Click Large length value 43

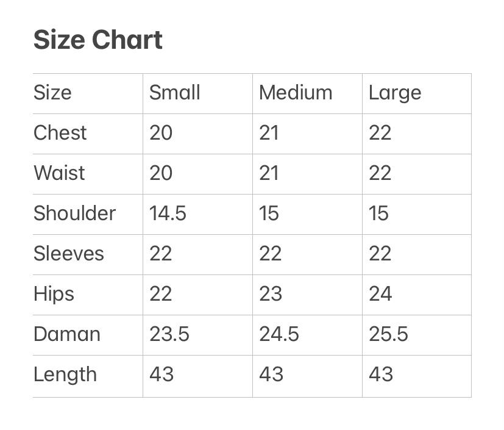381,374
